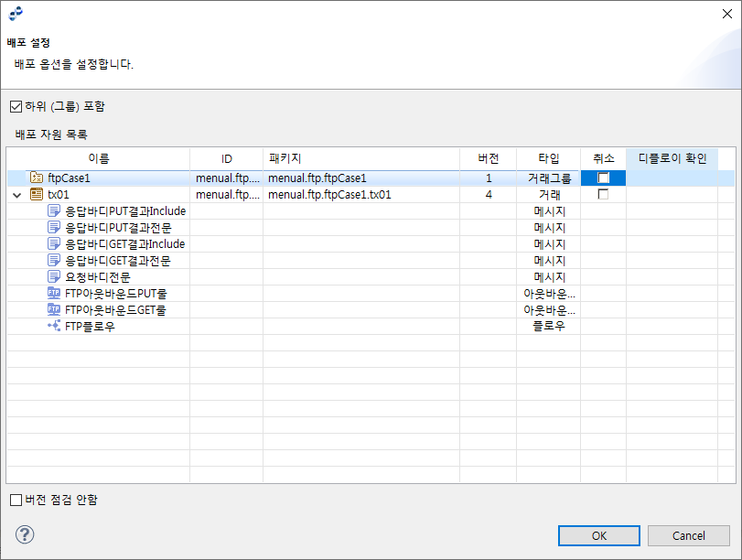This screenshot has width=742, height=560.
Task: Enable the 버전 점검 안함 checkbox
Action: 15,500
